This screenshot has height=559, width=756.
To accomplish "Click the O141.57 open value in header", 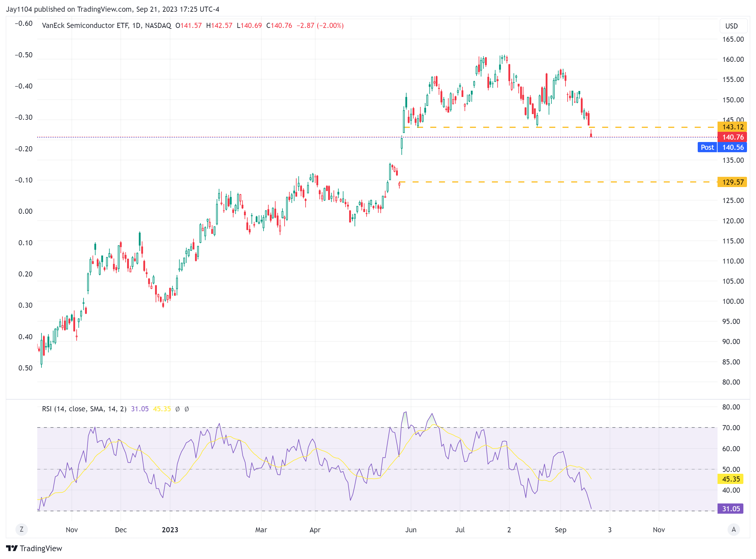I will (x=188, y=26).
